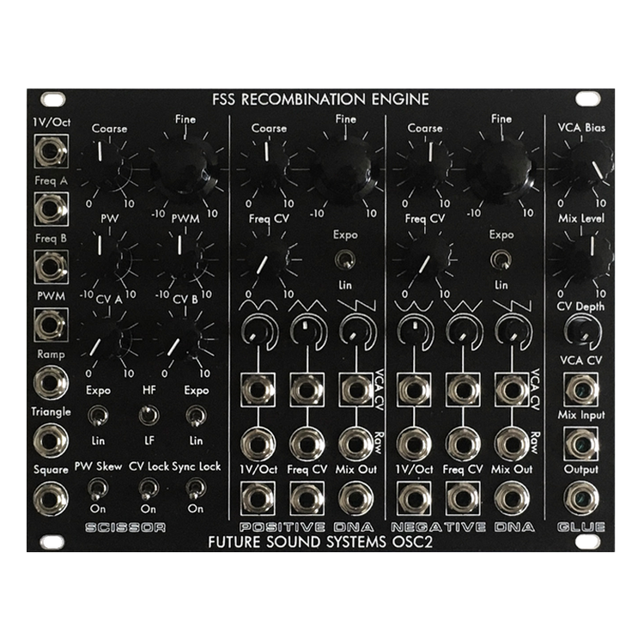Click the Freq B input jack
The height and width of the screenshot is (644, 644).
(x=51, y=267)
